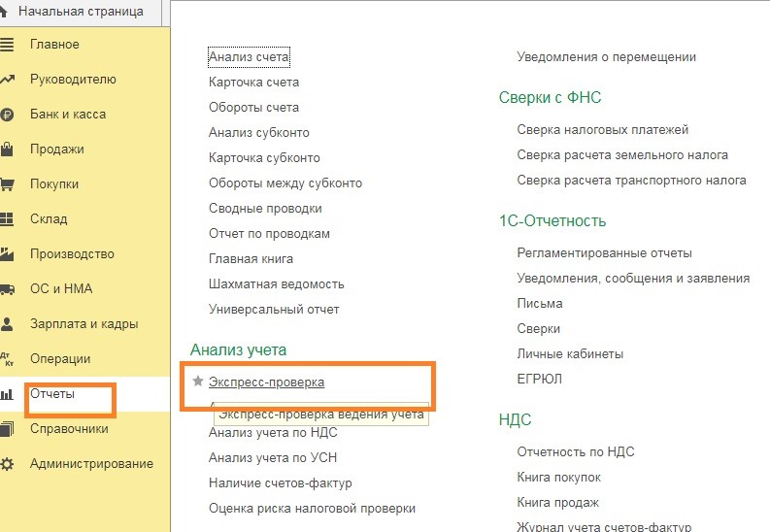Open the Карточка субконто report
This screenshot has height=532, width=770.
tap(264, 158)
